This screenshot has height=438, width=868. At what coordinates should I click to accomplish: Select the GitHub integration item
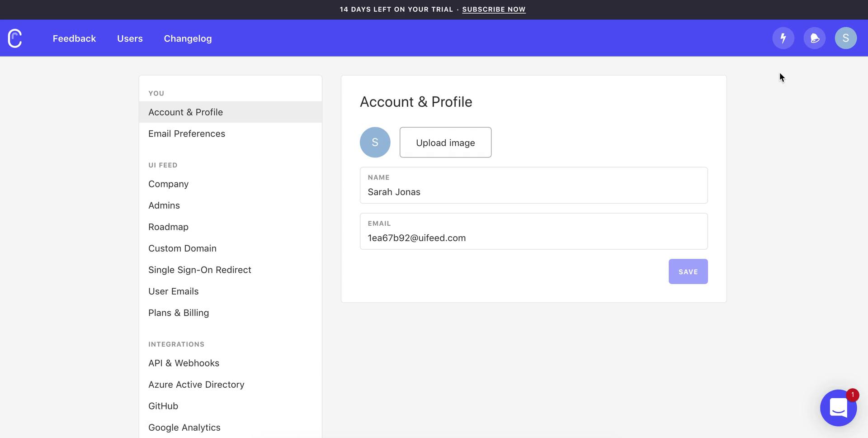163,406
